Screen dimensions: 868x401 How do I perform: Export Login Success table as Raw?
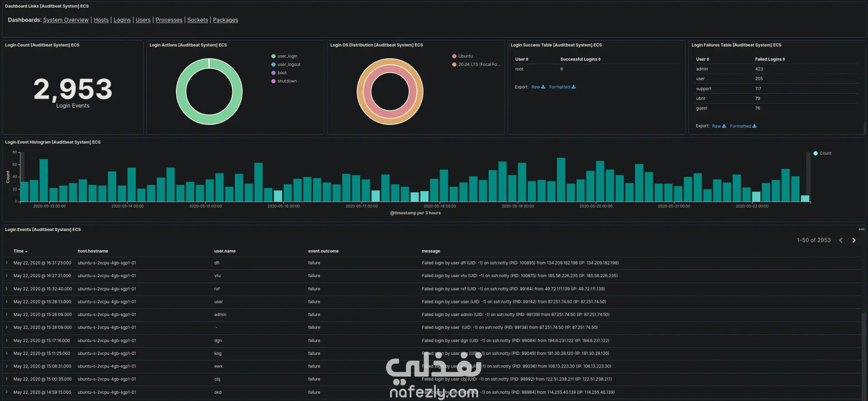(x=538, y=87)
